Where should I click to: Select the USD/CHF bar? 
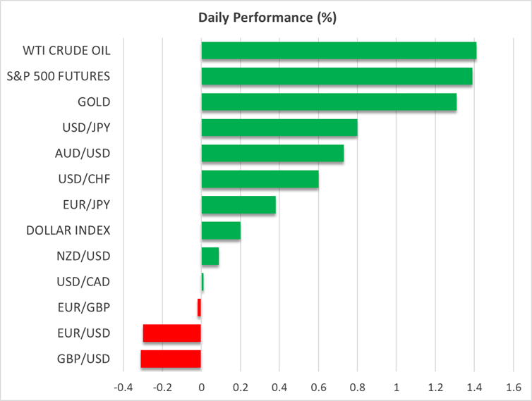coord(260,179)
